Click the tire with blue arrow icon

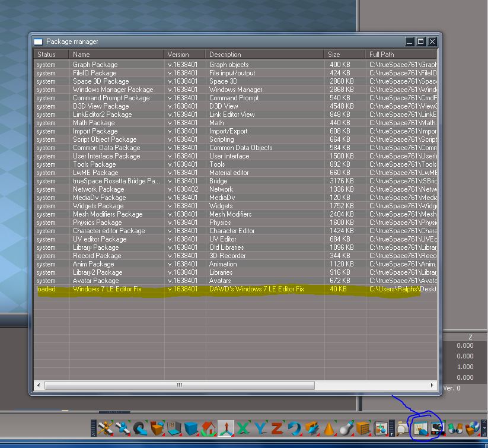tap(140, 428)
